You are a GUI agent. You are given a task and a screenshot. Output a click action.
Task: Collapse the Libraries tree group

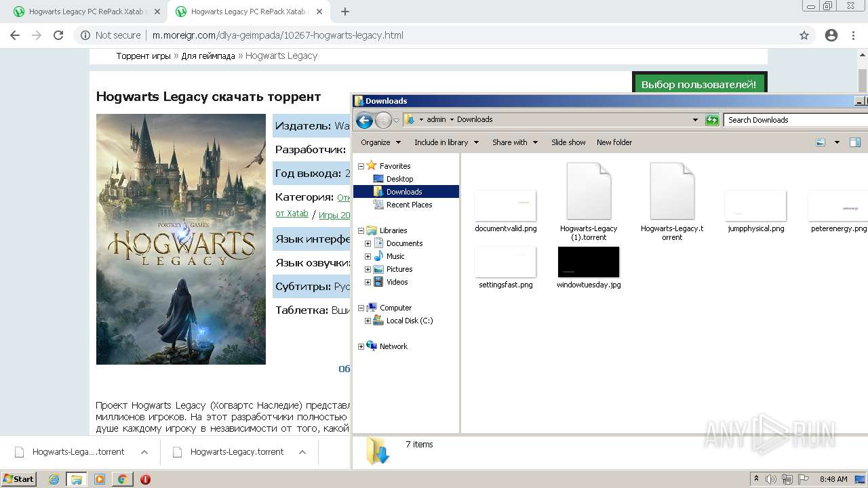361,230
